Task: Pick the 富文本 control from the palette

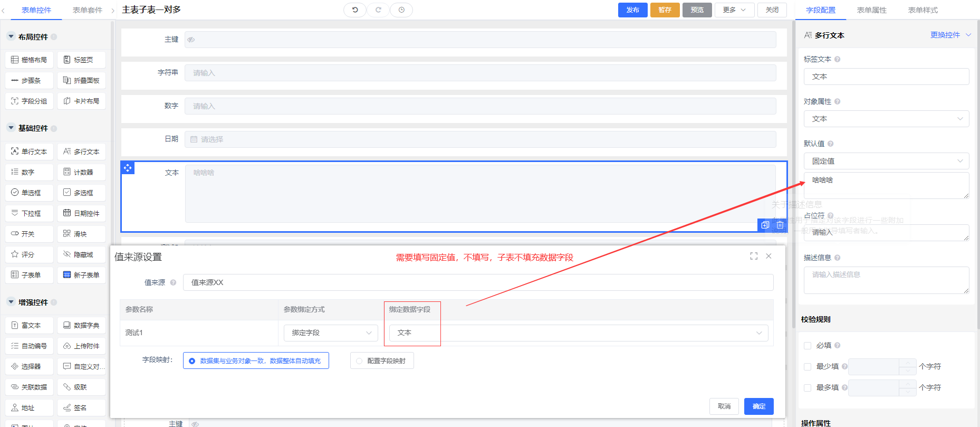Action: pos(30,325)
